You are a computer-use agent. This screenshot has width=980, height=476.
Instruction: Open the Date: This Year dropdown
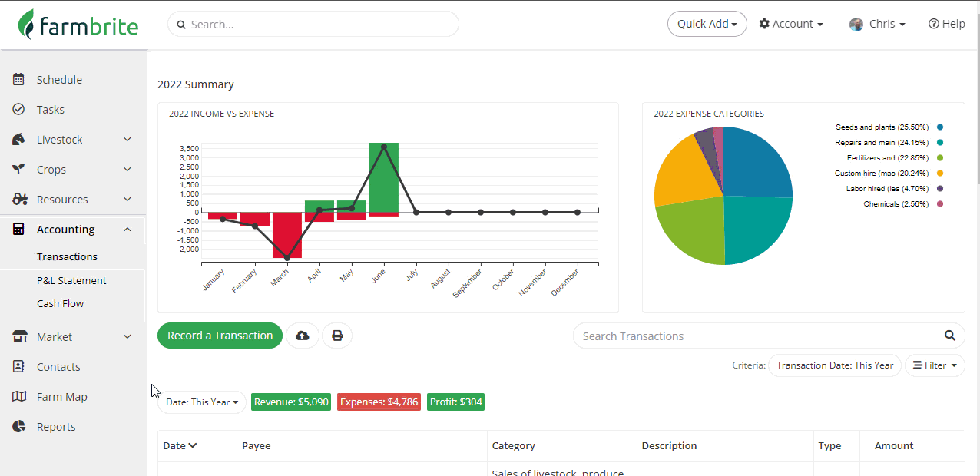(202, 402)
